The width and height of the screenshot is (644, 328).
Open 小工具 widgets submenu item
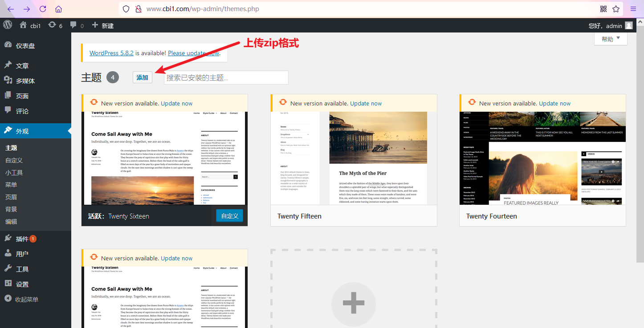tap(14, 172)
